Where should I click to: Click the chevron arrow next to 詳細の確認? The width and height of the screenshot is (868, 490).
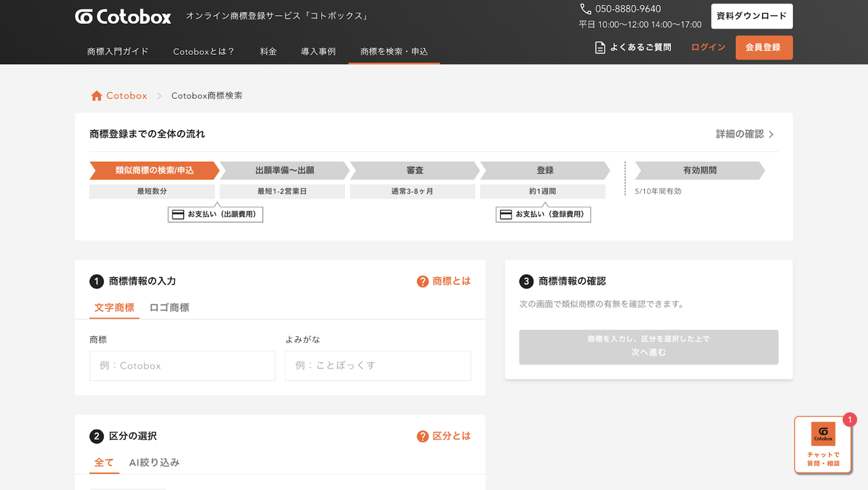772,134
